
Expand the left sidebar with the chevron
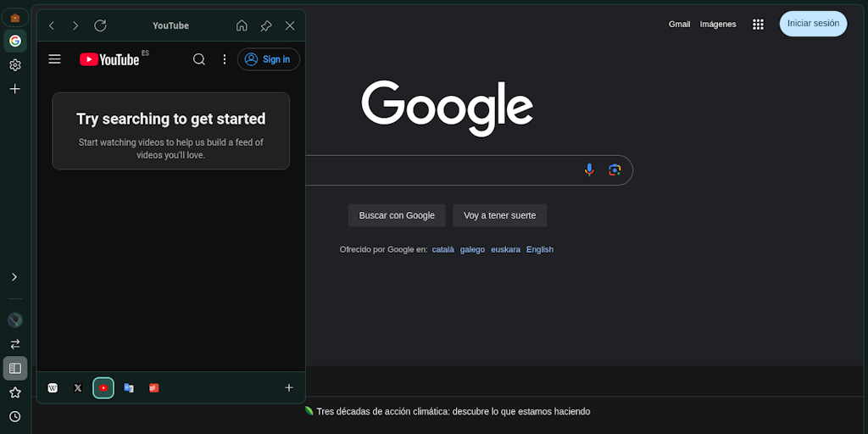(14, 277)
